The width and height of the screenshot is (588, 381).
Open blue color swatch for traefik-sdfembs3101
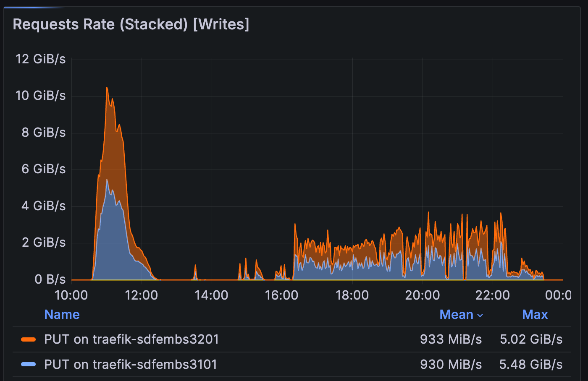pyautogui.click(x=28, y=364)
